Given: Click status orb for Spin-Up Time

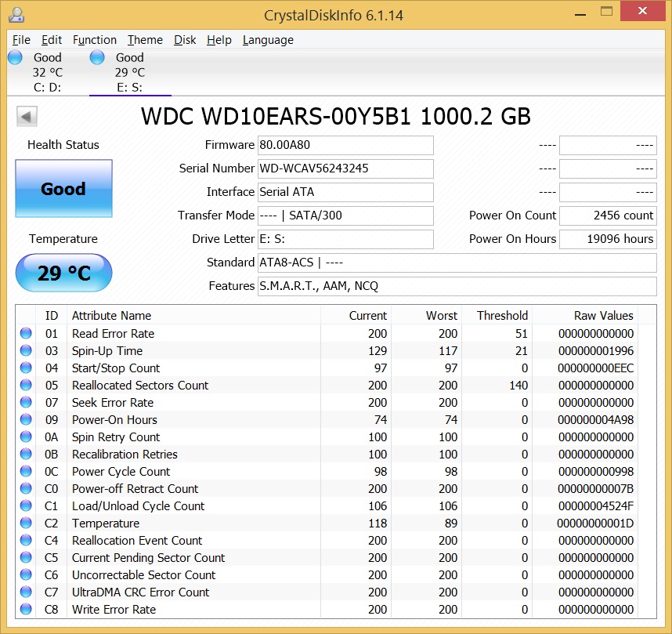Looking at the screenshot, I should (26, 350).
